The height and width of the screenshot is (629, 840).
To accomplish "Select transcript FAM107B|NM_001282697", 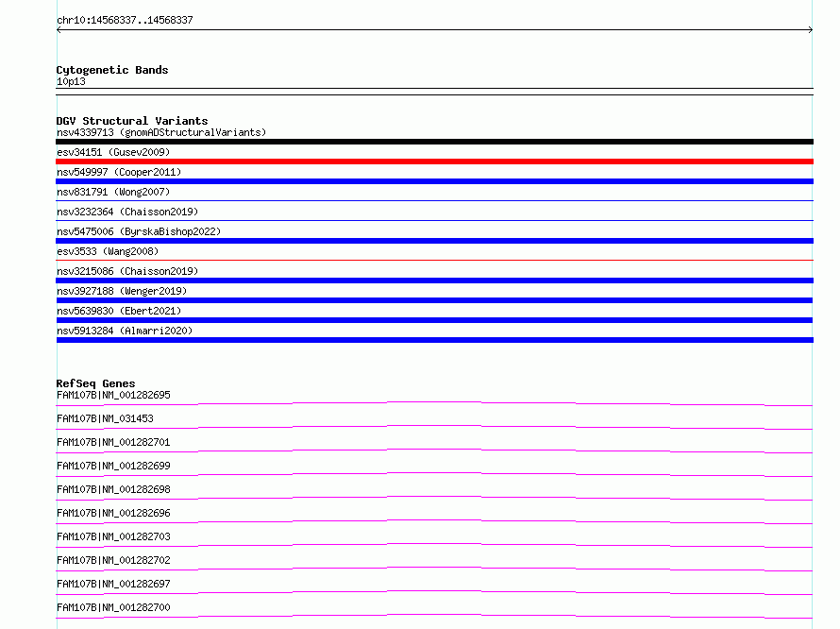I will 113,584.
